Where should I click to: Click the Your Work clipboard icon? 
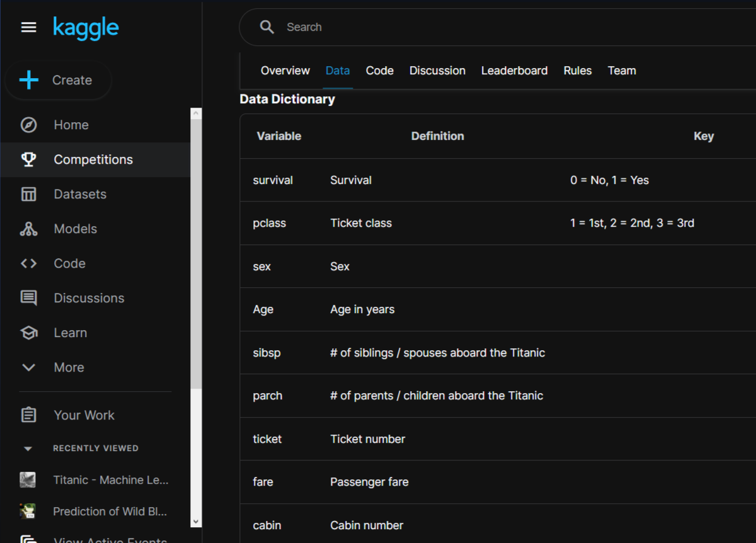[28, 415]
